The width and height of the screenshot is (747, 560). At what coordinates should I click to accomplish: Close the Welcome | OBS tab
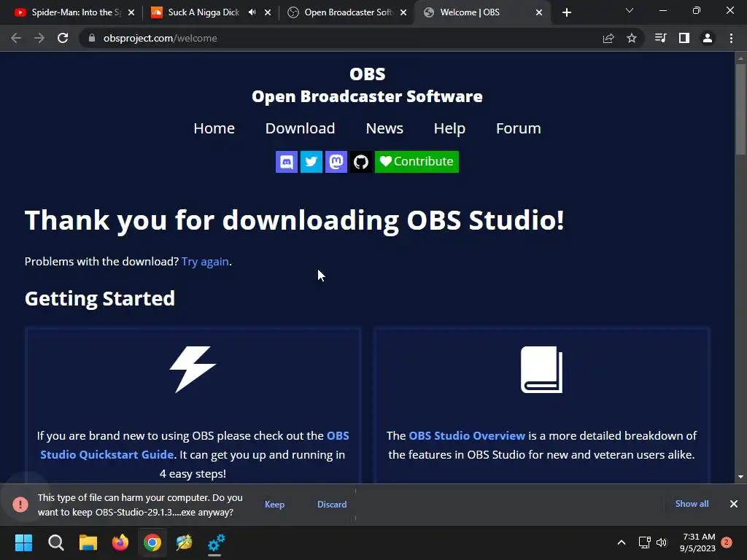click(x=539, y=12)
